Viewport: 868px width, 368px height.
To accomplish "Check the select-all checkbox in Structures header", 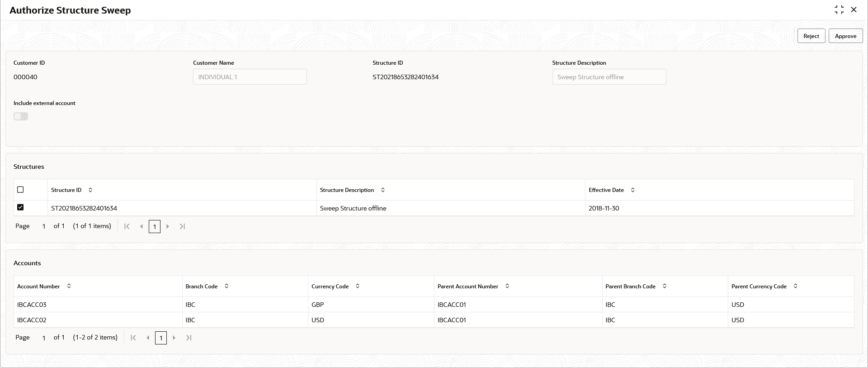I will pyautogui.click(x=20, y=190).
